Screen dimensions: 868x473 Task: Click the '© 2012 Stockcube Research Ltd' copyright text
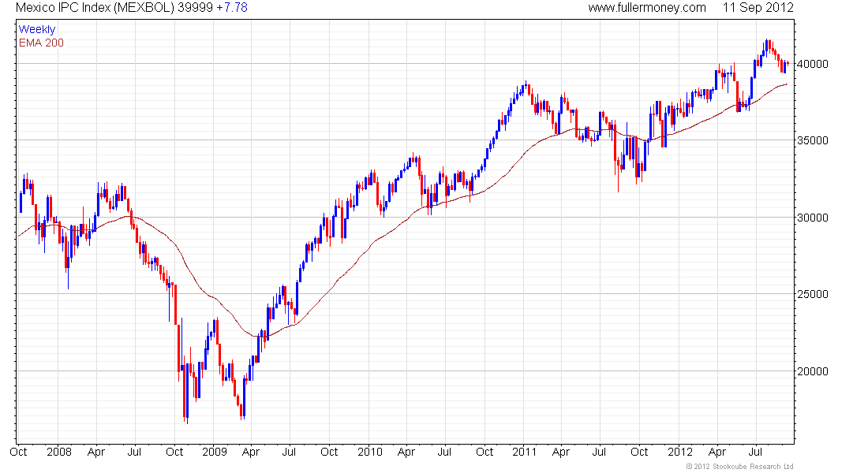tap(739, 467)
